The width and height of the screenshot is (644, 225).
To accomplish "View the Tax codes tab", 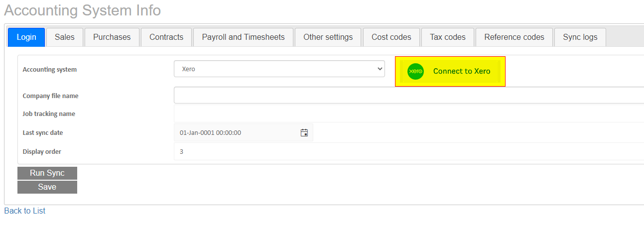I will click(448, 37).
